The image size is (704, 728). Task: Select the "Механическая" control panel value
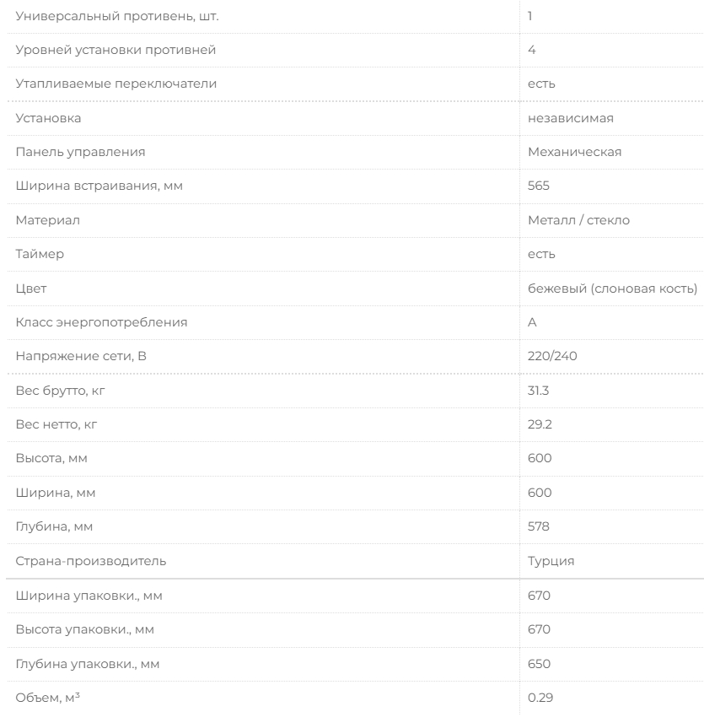tap(574, 152)
